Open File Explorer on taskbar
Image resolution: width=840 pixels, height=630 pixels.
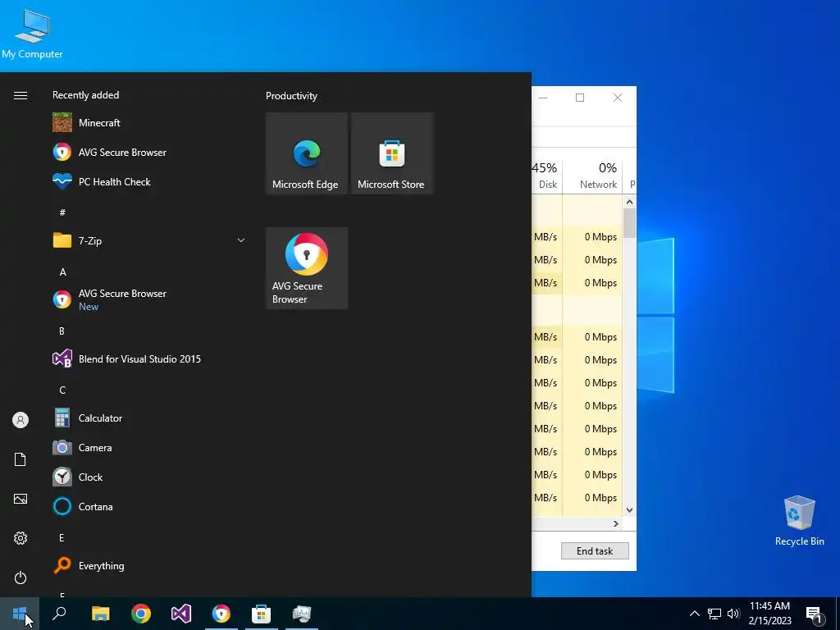(100, 614)
